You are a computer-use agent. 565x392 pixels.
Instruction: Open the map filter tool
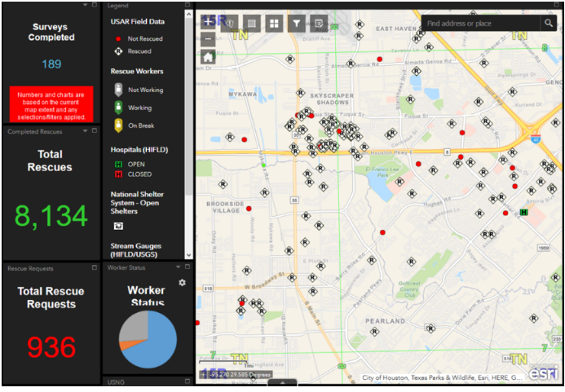point(297,24)
